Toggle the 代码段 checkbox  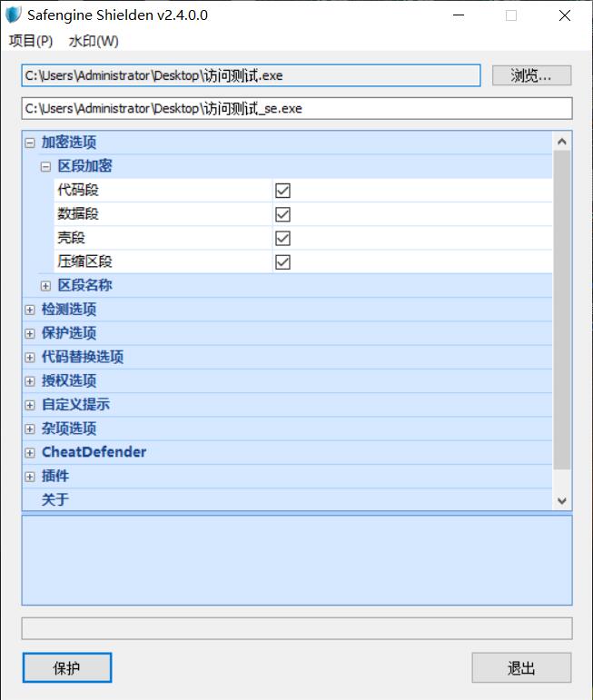[282, 191]
